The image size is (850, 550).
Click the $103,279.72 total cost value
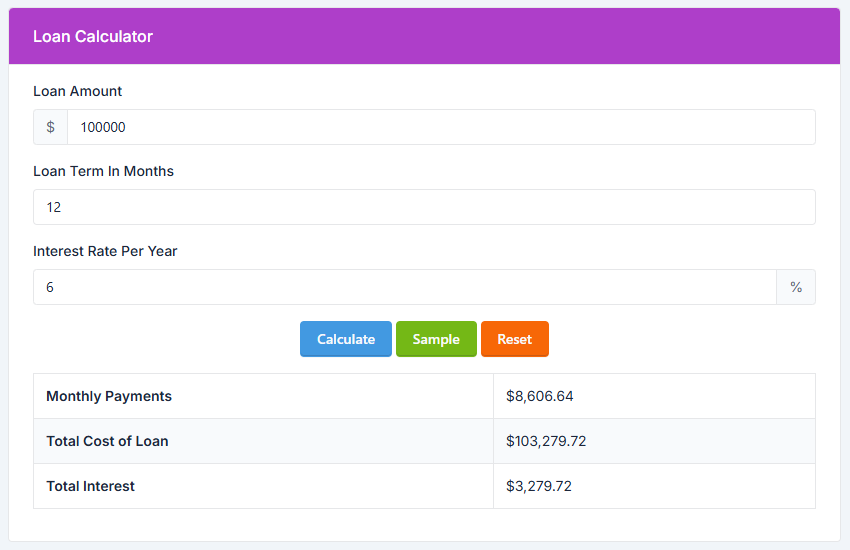(548, 441)
